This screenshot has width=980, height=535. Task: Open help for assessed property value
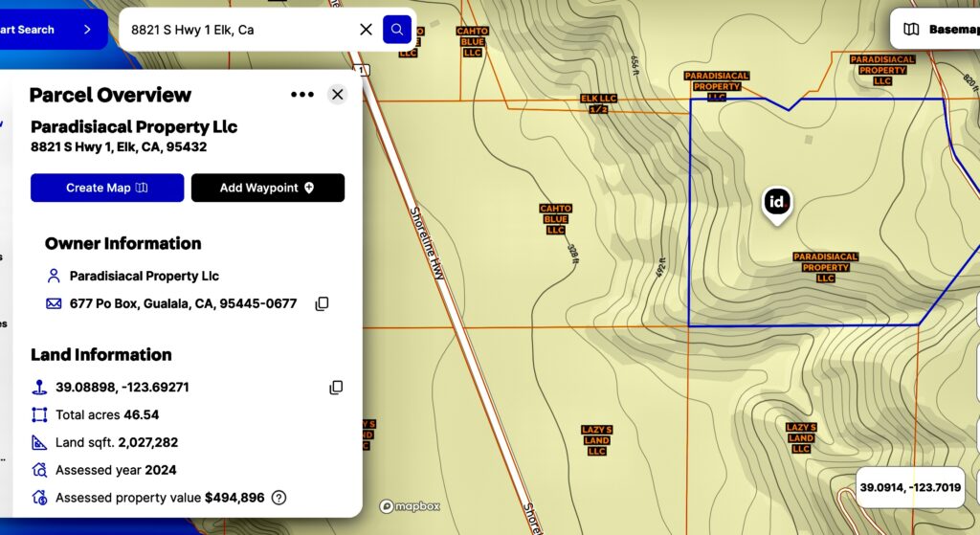pyautogui.click(x=278, y=498)
